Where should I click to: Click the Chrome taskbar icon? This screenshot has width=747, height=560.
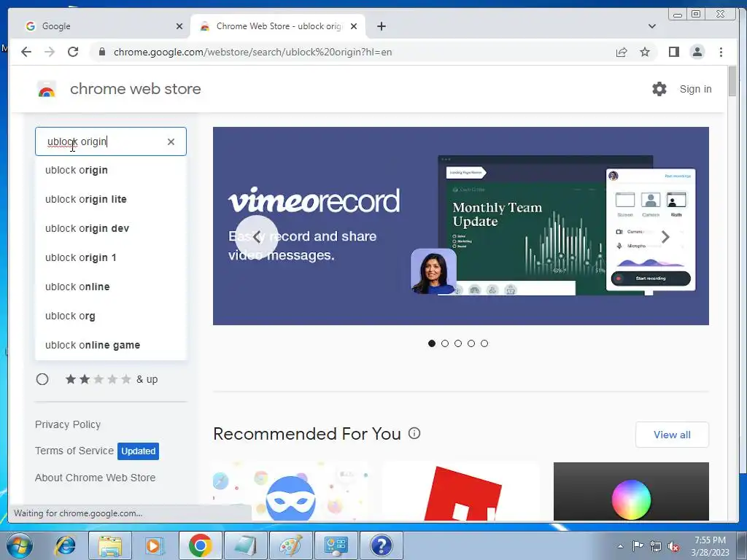(x=200, y=545)
